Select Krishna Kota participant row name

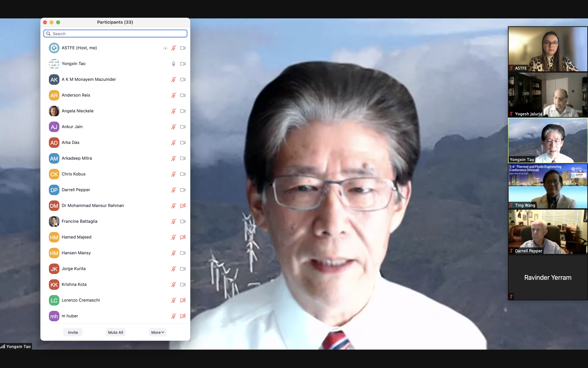(74, 284)
